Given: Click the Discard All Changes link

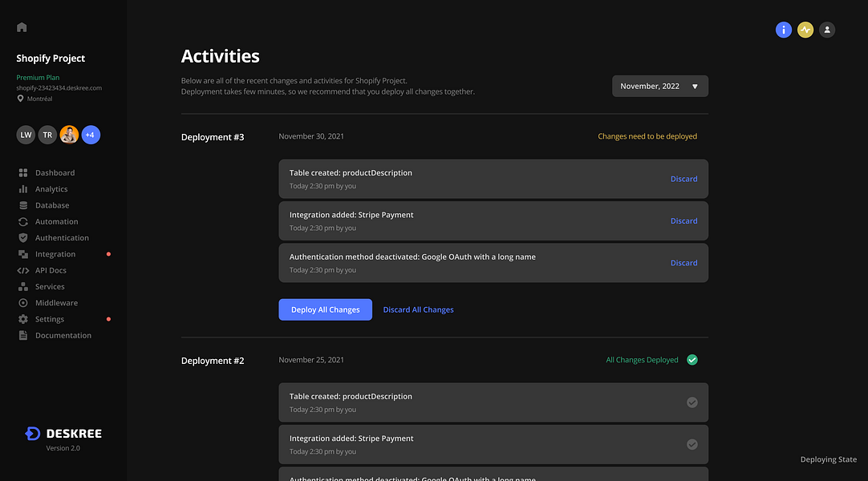Looking at the screenshot, I should point(418,310).
